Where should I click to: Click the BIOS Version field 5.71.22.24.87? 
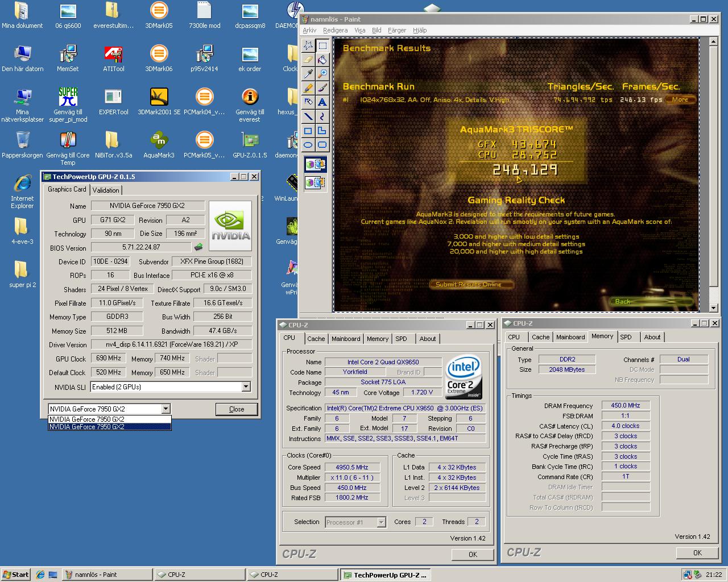[141, 247]
